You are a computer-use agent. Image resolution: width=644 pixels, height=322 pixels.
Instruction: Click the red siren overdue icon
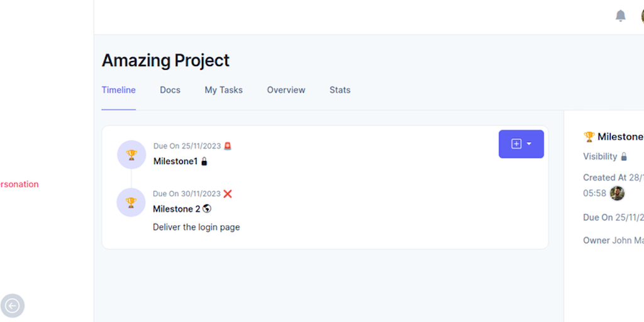tap(228, 146)
